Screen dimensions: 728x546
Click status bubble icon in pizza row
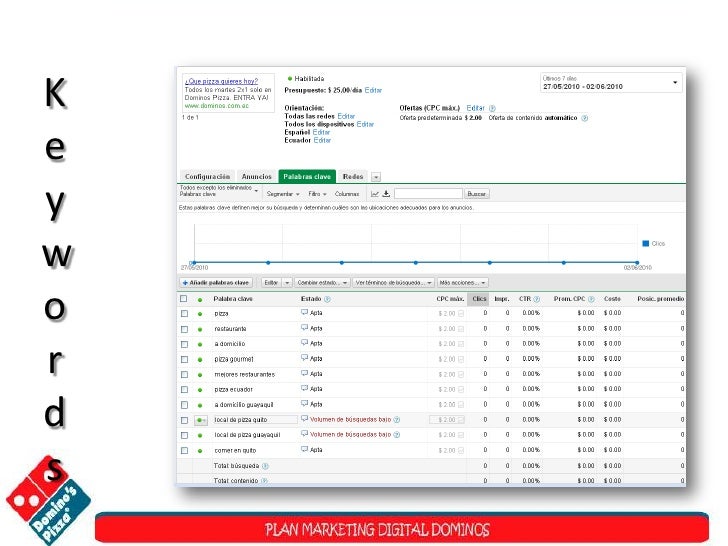pos(304,313)
